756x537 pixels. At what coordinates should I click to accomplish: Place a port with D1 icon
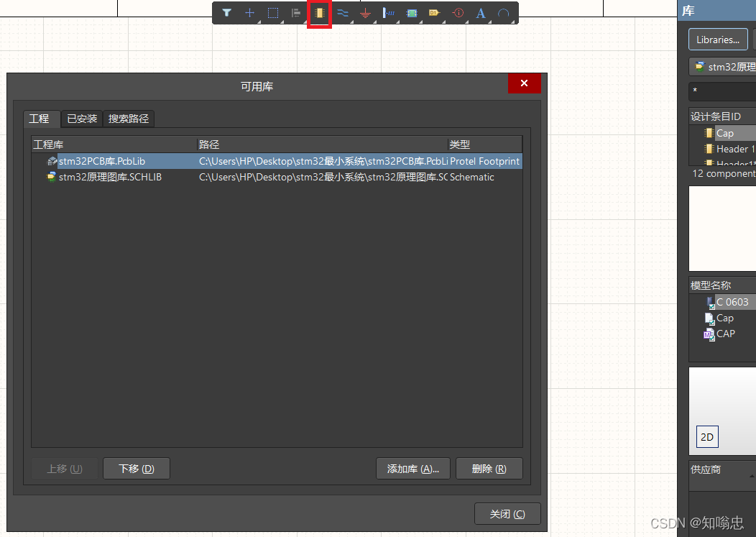(x=434, y=13)
